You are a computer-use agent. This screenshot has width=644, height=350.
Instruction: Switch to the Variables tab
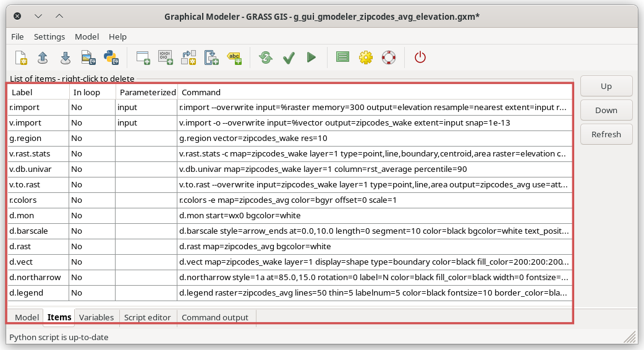click(96, 317)
